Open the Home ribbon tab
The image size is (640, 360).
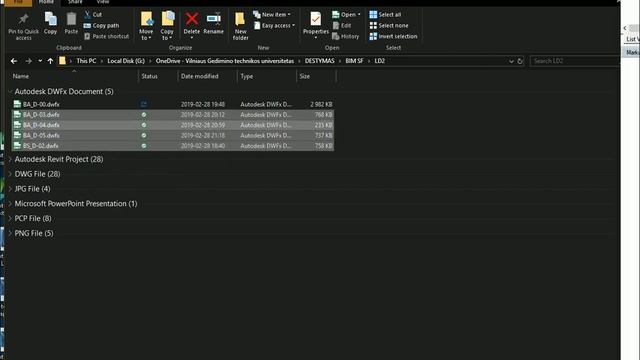46,2
